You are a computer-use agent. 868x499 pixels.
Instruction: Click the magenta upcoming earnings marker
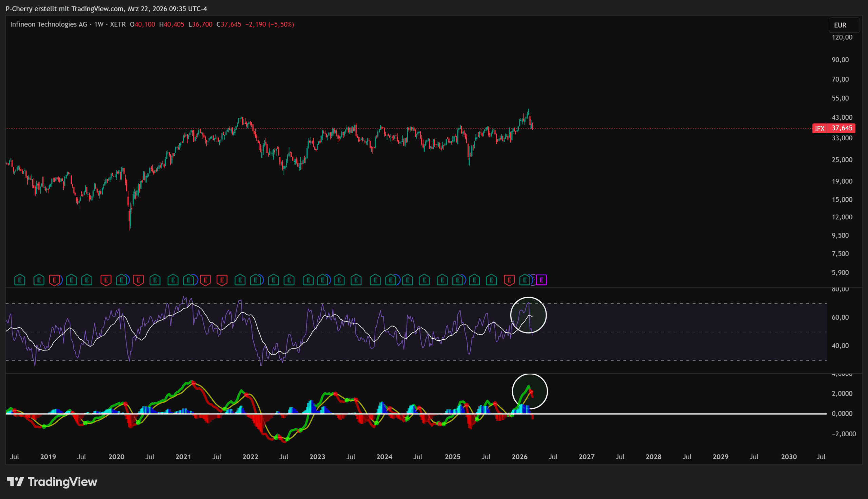[541, 280]
